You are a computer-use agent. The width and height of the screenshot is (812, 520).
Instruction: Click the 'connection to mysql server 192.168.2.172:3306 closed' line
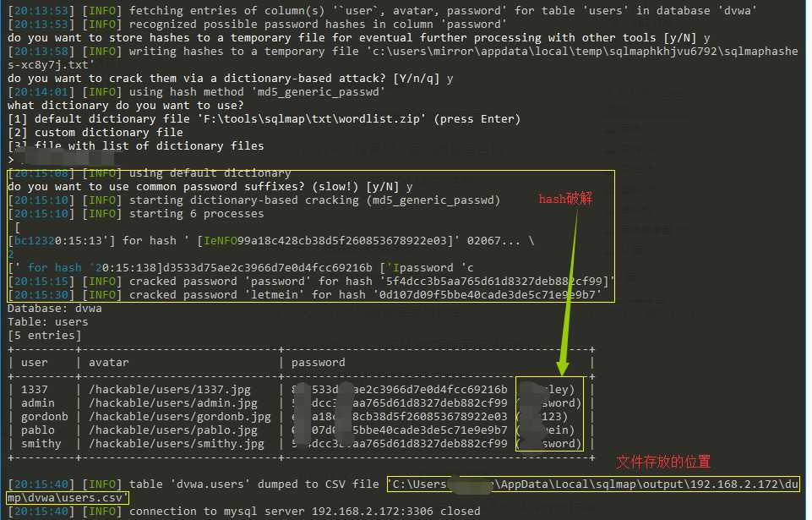pos(243,512)
